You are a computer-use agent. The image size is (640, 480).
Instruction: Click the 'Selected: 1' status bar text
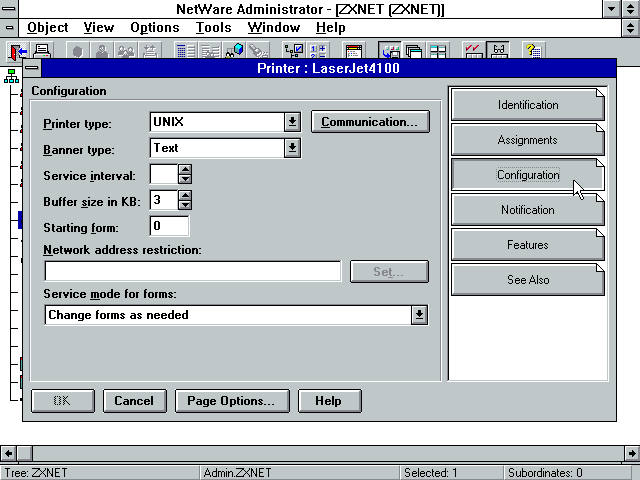point(431,473)
